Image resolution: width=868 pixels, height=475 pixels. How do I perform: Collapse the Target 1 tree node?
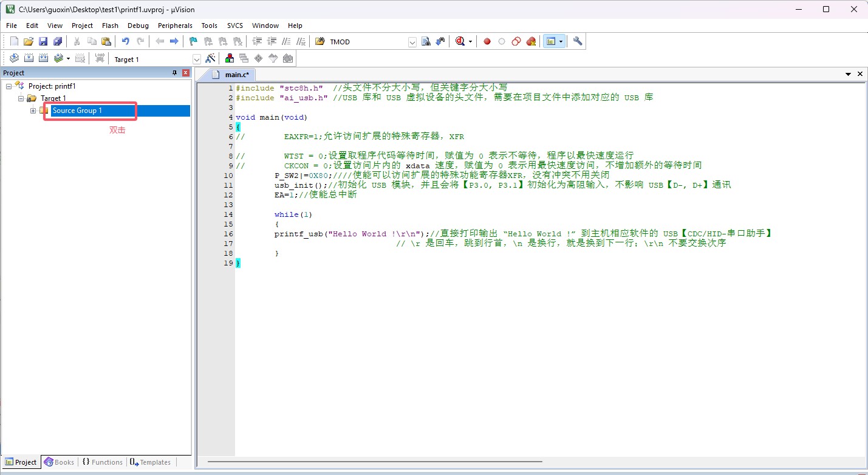(x=21, y=98)
